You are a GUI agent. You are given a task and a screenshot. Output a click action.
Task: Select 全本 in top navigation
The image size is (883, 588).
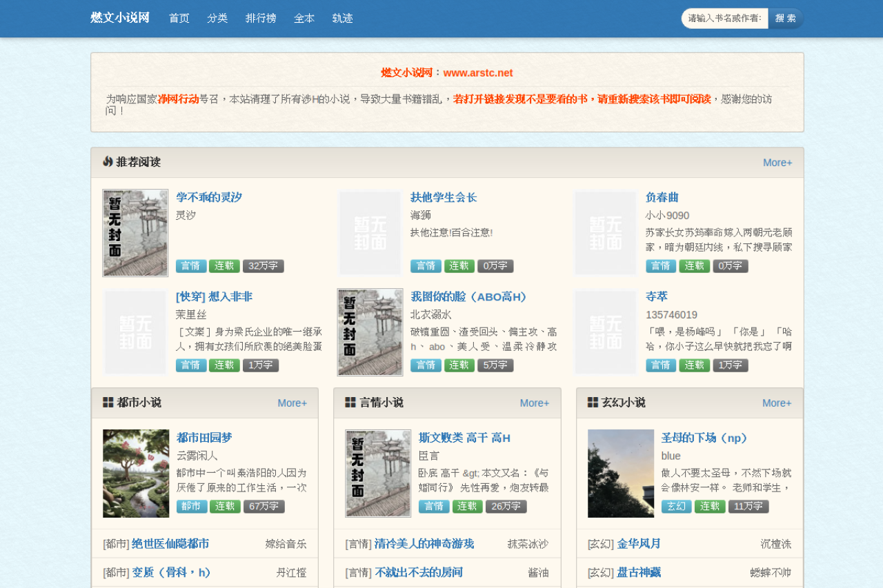click(x=304, y=19)
